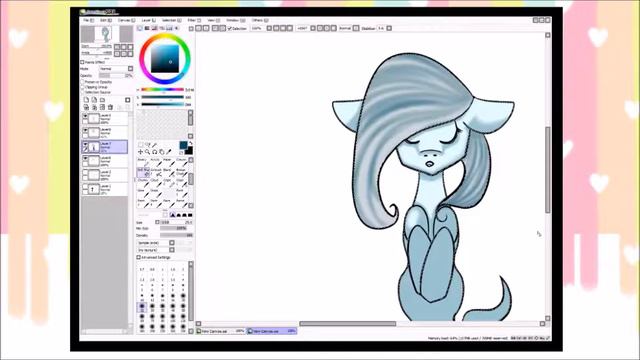Open the Selection menu
The height and width of the screenshot is (360, 640).
pos(171,20)
